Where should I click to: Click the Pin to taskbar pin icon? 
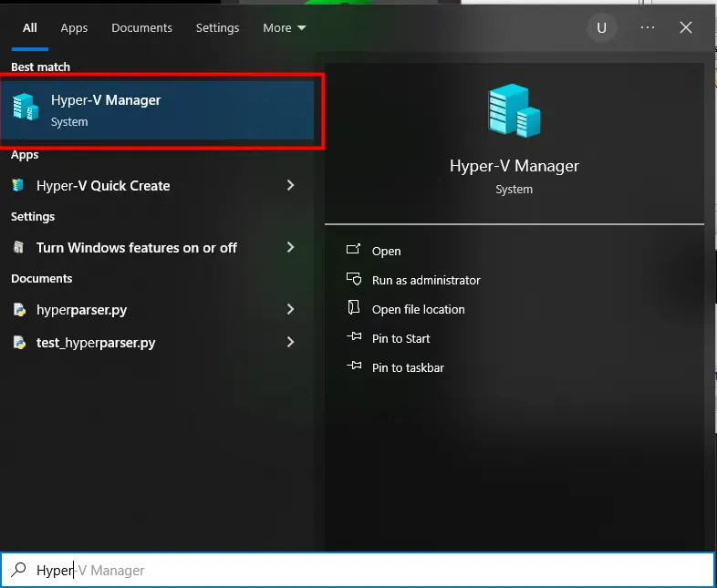pos(354,366)
